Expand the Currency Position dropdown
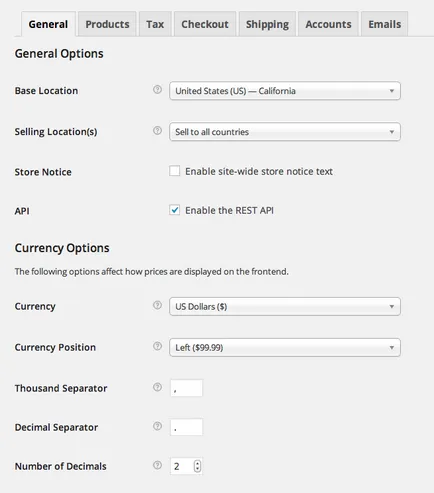 click(285, 347)
